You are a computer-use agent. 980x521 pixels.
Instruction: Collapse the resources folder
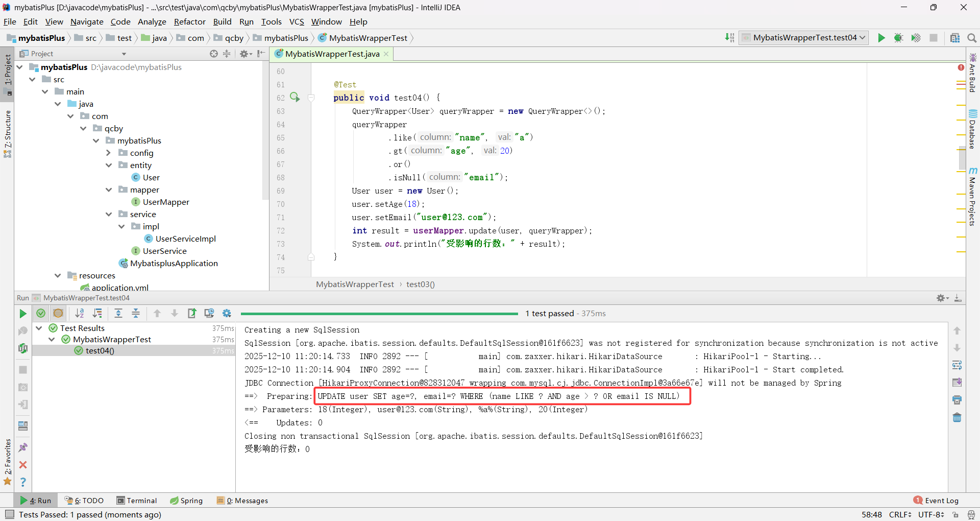pos(58,275)
